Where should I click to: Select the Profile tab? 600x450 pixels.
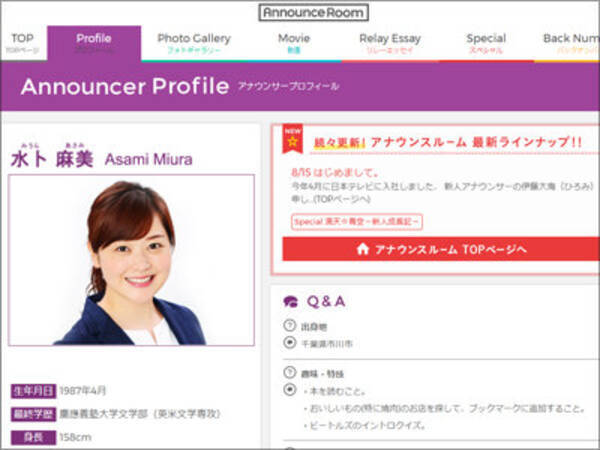click(94, 43)
